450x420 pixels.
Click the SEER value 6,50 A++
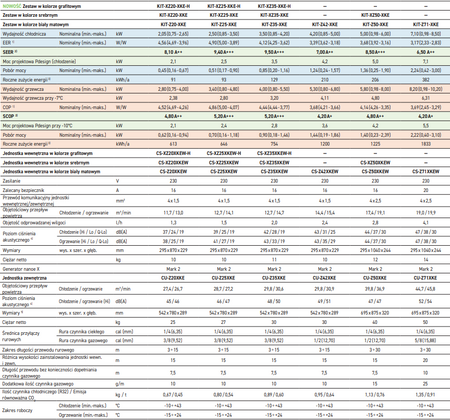[426, 52]
